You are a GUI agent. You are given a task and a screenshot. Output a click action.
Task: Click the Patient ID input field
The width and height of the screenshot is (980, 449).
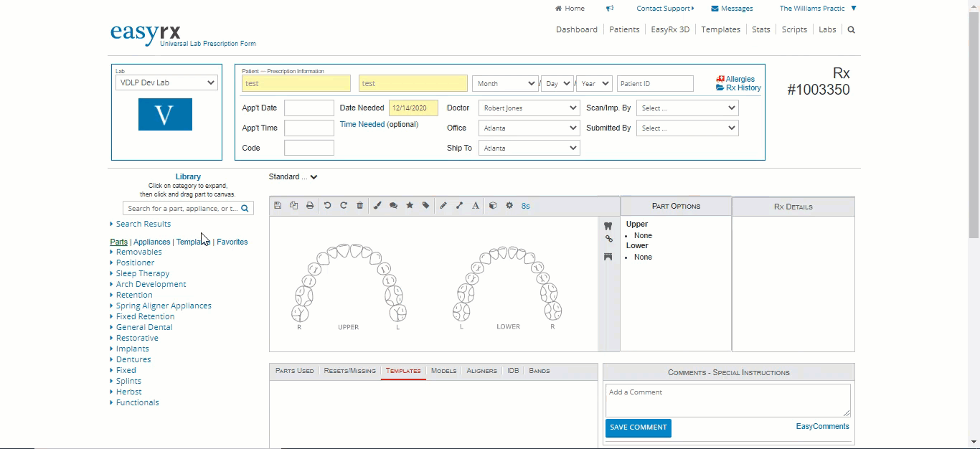coord(655,83)
